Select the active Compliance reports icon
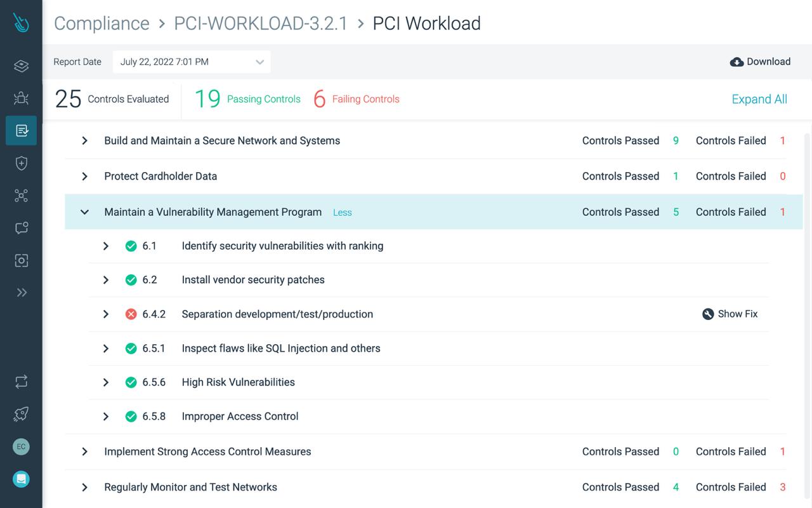This screenshot has width=812, height=508. pos(21,130)
